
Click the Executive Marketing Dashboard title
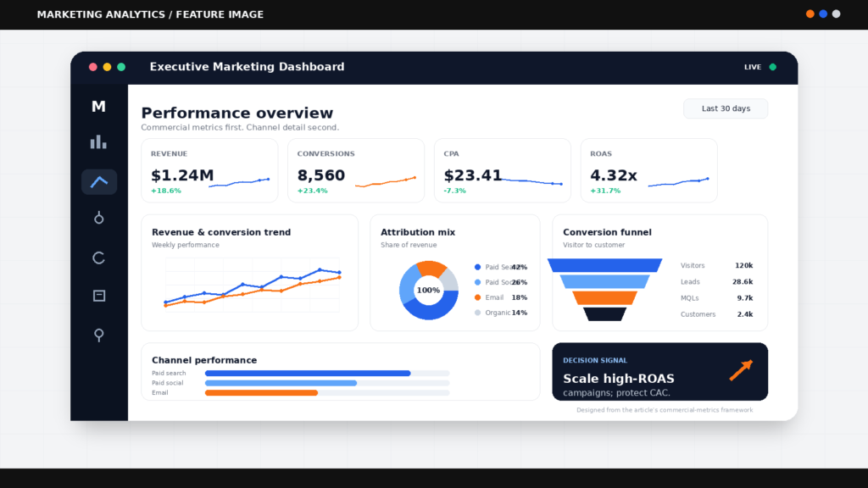tap(247, 67)
